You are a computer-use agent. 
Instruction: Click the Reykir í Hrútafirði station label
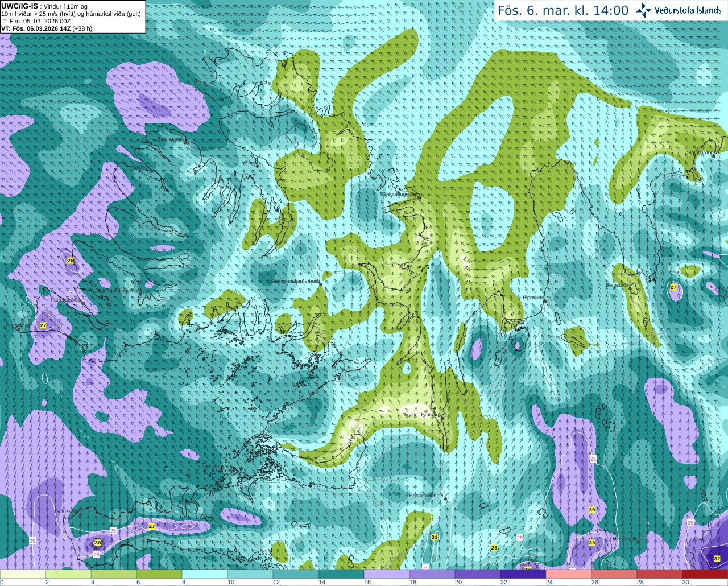(x=421, y=415)
